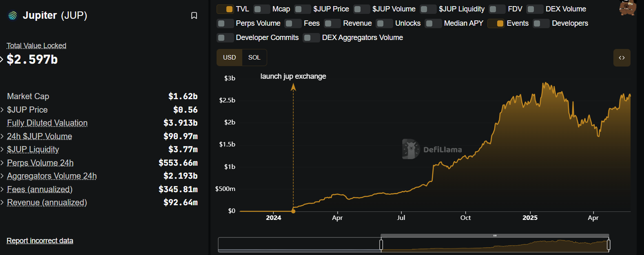Enable the $JUP Liquidity switch

[428, 9]
